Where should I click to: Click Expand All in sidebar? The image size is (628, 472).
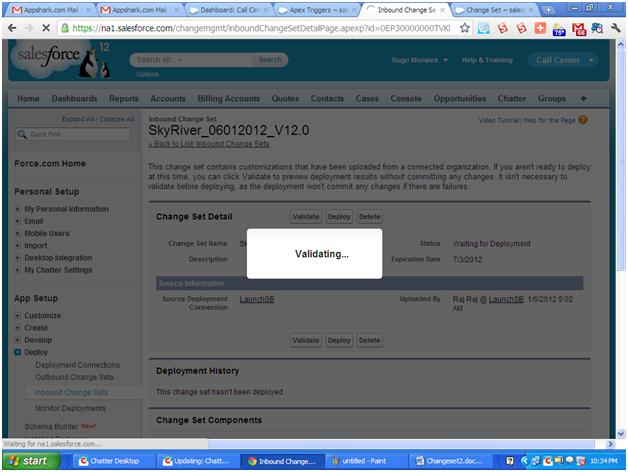tap(78, 119)
